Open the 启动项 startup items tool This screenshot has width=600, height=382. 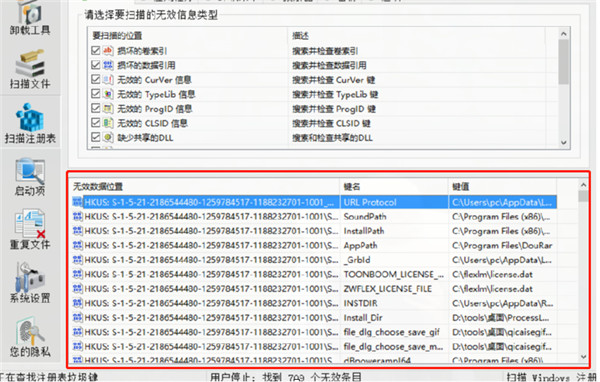pyautogui.click(x=30, y=177)
